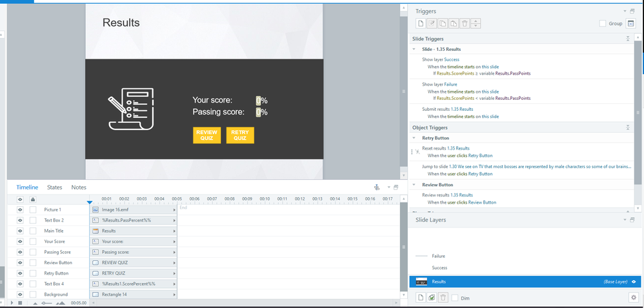Collapse the Review Button trigger group
Image resolution: width=644 pixels, height=308 pixels.
click(414, 185)
